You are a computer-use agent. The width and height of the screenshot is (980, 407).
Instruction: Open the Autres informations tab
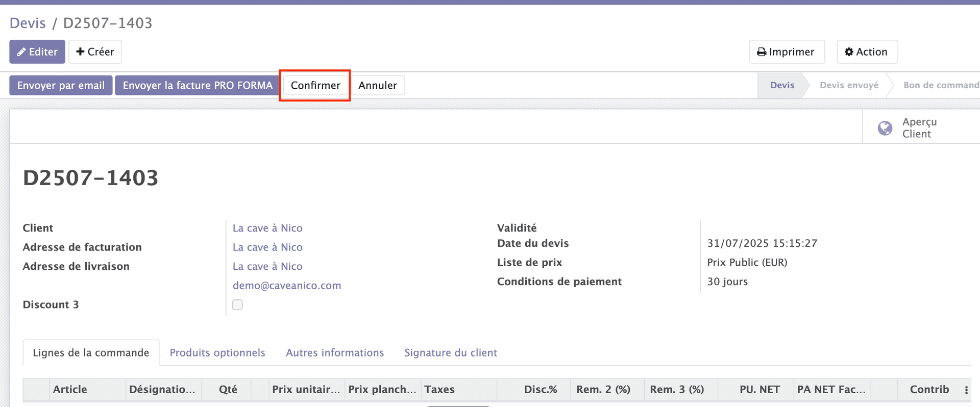(335, 353)
